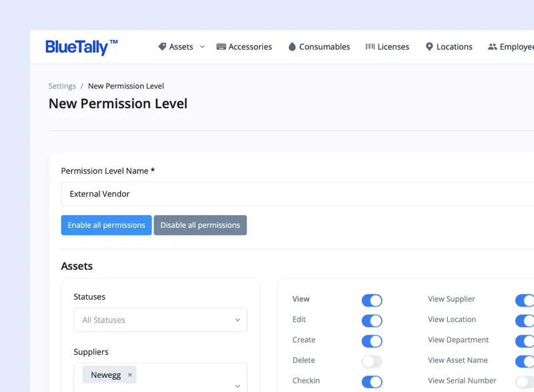Click Disable all permissions
The height and width of the screenshot is (392, 534).
(200, 225)
